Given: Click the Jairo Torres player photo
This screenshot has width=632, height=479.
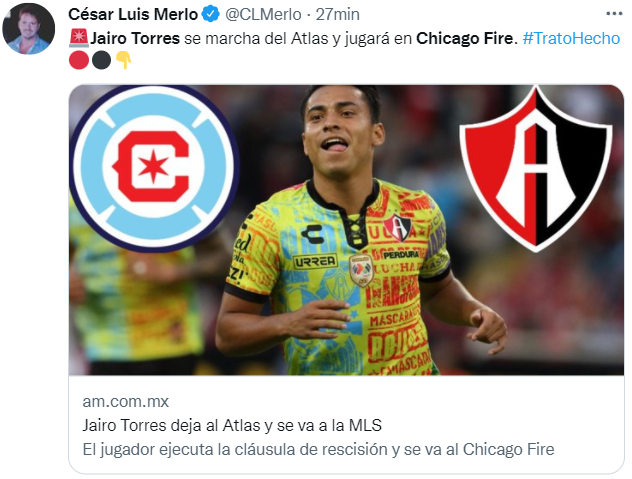Looking at the screenshot, I should [x=346, y=230].
